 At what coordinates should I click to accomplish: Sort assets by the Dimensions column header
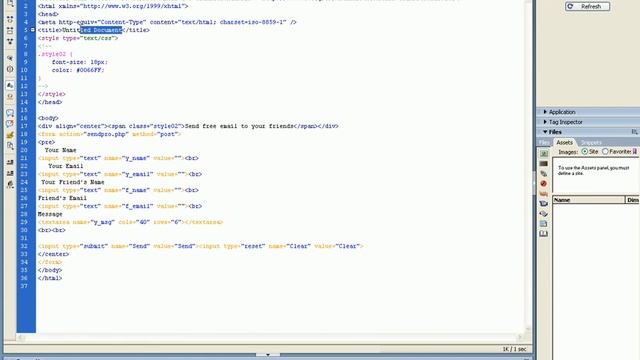[633, 200]
